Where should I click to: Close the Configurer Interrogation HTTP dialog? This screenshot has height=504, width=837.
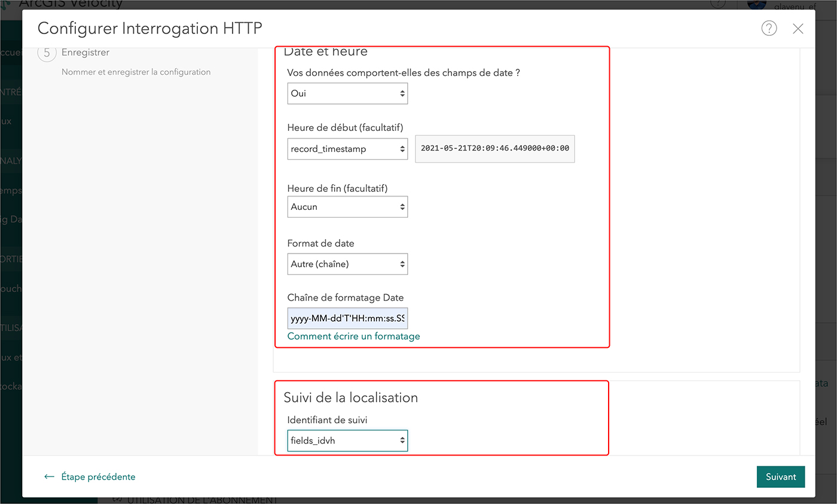pyautogui.click(x=798, y=29)
